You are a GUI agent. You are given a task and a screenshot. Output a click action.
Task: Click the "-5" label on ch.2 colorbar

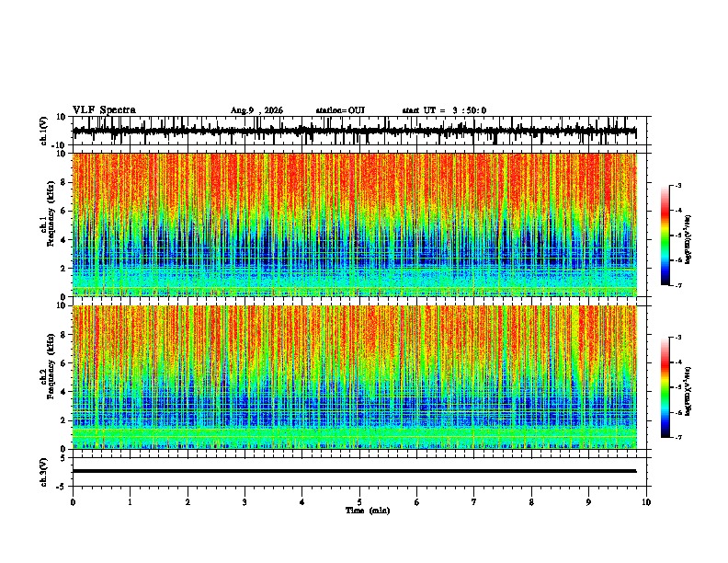pyautogui.click(x=677, y=387)
